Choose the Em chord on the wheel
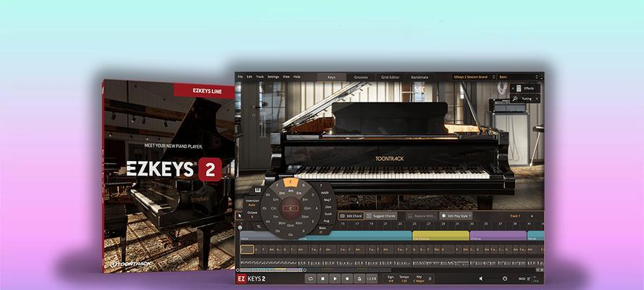Screen dimensions: 644x290 click(299, 193)
